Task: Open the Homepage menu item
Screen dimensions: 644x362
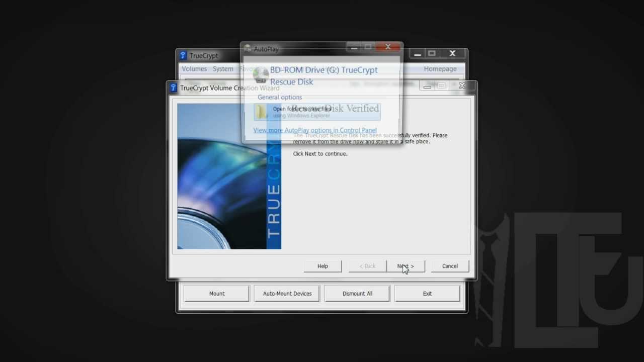Action: (440, 69)
